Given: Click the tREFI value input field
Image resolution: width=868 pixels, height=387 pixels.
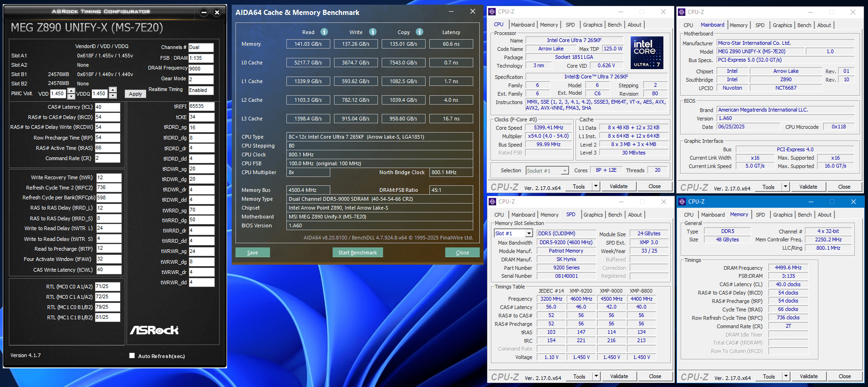Looking at the screenshot, I should (x=201, y=106).
